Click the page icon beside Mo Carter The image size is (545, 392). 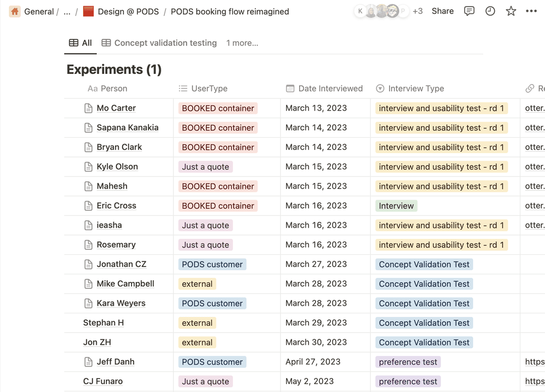[x=88, y=109]
